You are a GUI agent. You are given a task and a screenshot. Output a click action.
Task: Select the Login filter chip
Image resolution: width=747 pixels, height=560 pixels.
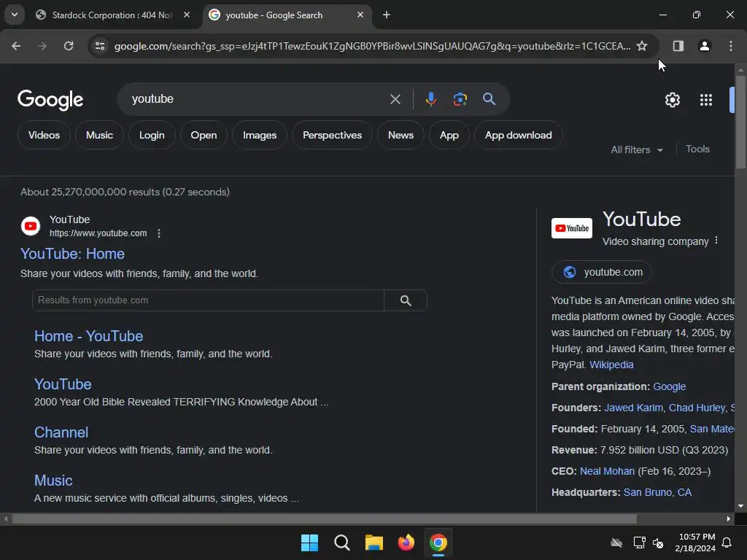click(x=152, y=135)
